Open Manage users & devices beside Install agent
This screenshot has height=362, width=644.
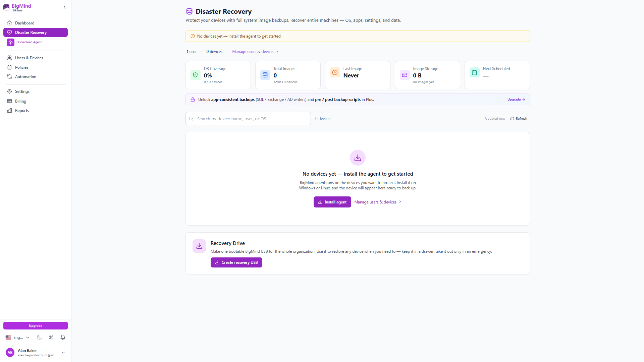[378, 202]
